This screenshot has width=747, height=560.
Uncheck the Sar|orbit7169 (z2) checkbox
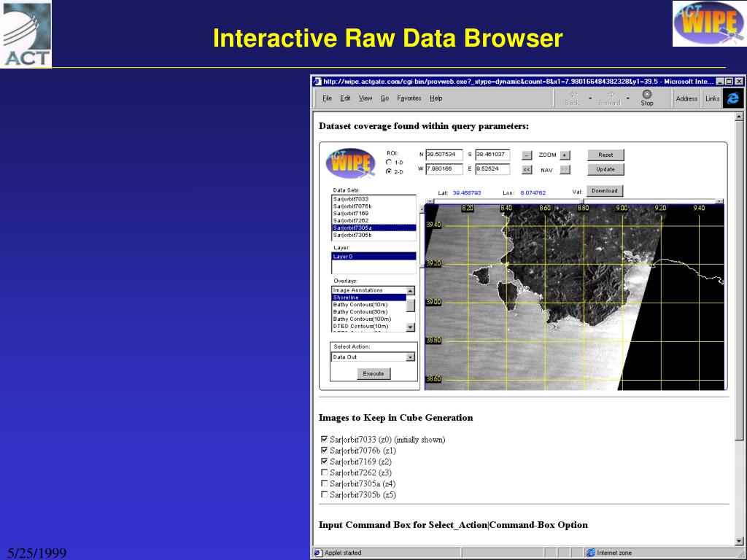(x=325, y=461)
